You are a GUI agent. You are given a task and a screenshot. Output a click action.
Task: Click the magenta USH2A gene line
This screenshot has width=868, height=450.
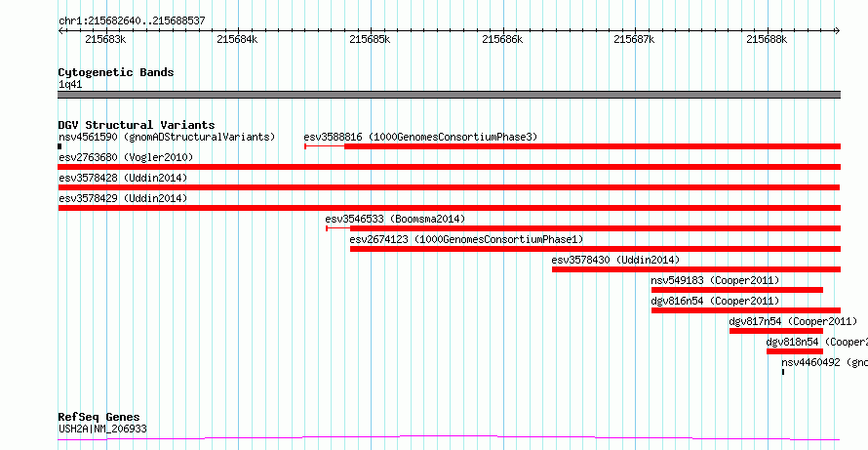[x=449, y=438]
